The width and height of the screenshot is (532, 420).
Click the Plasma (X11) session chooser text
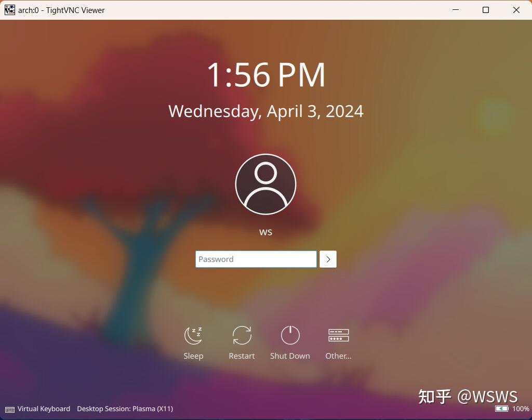pos(154,409)
